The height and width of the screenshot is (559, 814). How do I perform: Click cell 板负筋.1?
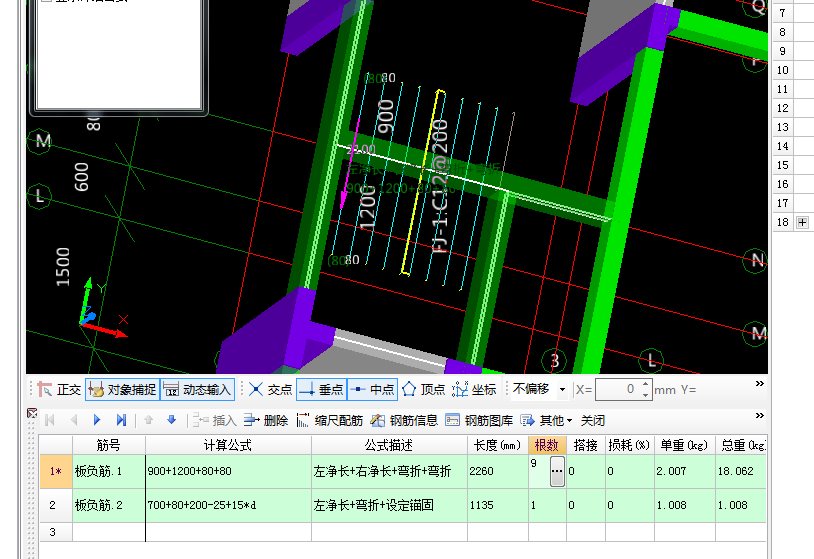[x=108, y=471]
